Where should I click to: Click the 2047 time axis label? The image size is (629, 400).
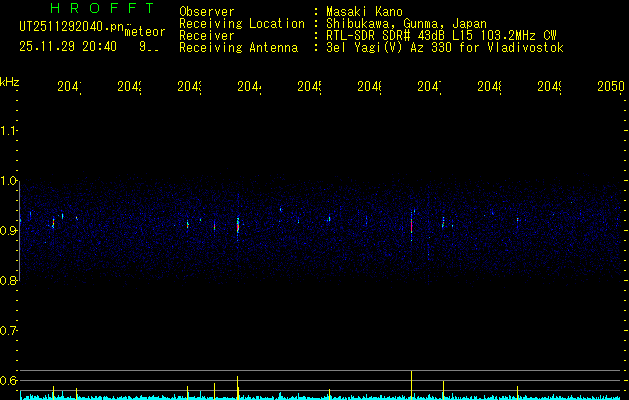pyautogui.click(x=430, y=87)
